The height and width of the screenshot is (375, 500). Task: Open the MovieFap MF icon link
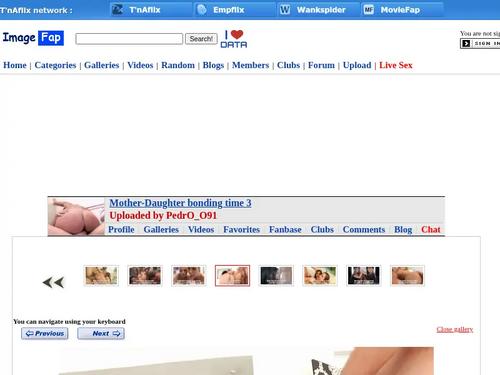368,10
